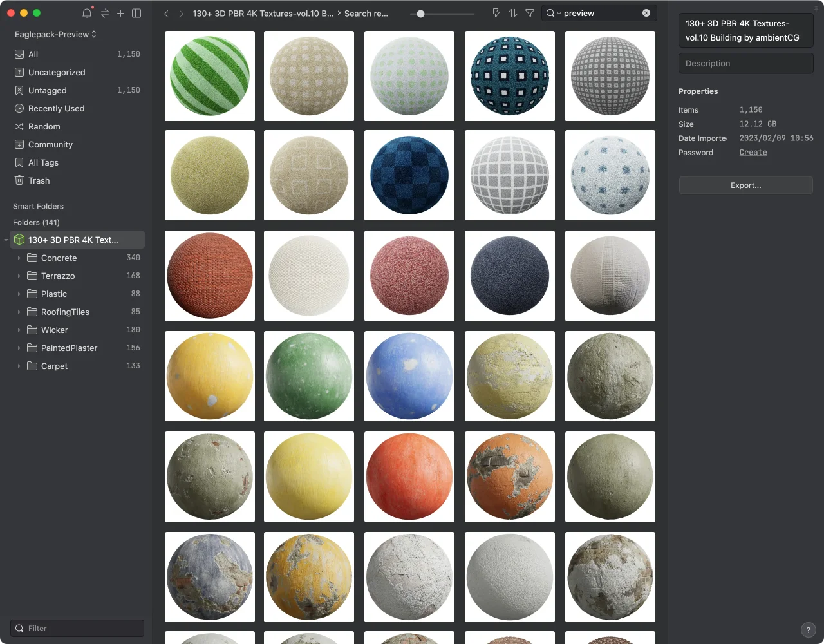Clear the preview search text
The width and height of the screenshot is (824, 644).
[646, 13]
